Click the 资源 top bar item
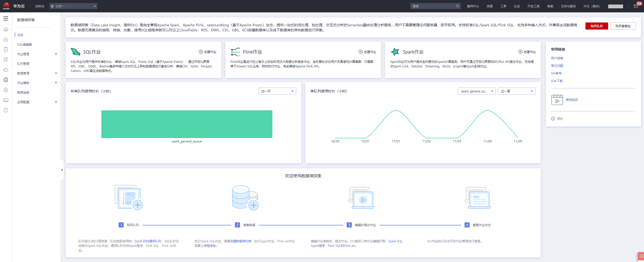 [490, 6]
